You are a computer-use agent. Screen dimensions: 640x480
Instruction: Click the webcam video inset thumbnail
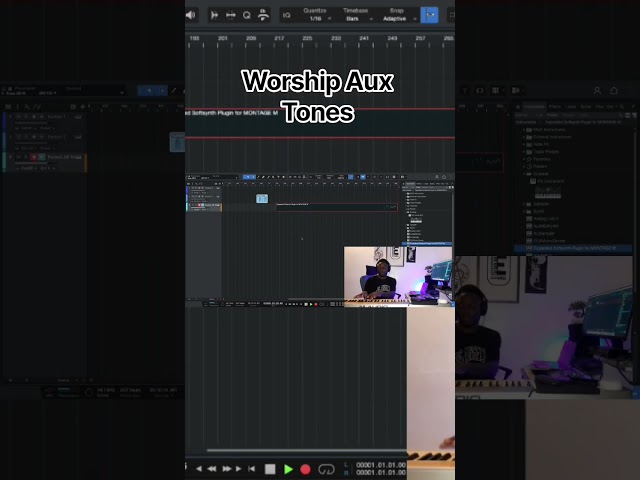tap(398, 276)
